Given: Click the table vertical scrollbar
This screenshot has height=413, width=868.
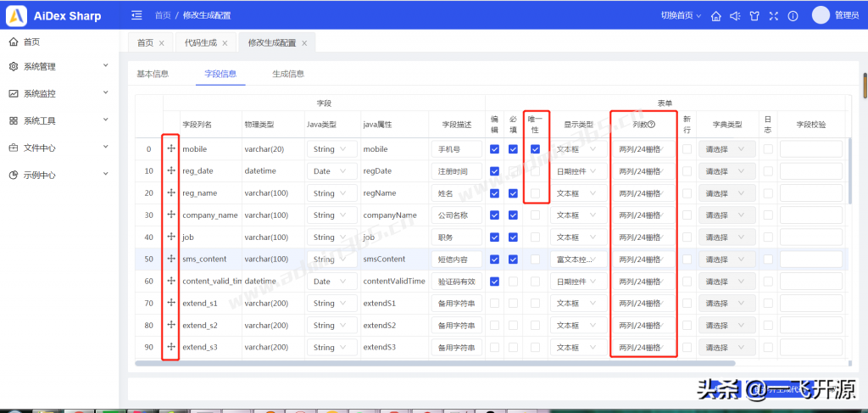Looking at the screenshot, I should [849, 171].
